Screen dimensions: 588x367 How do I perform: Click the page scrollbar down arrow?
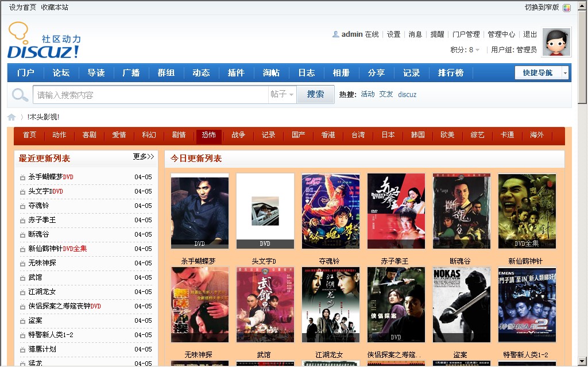tap(582, 361)
